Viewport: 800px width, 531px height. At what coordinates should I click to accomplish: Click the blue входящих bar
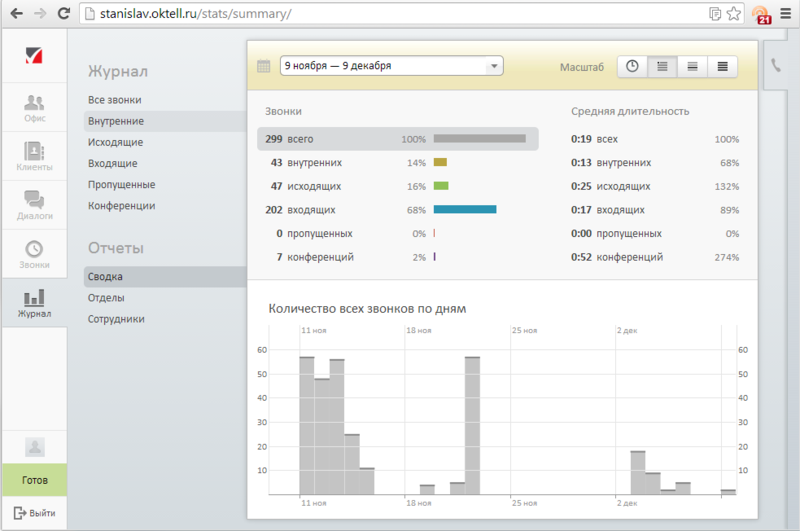(x=465, y=209)
